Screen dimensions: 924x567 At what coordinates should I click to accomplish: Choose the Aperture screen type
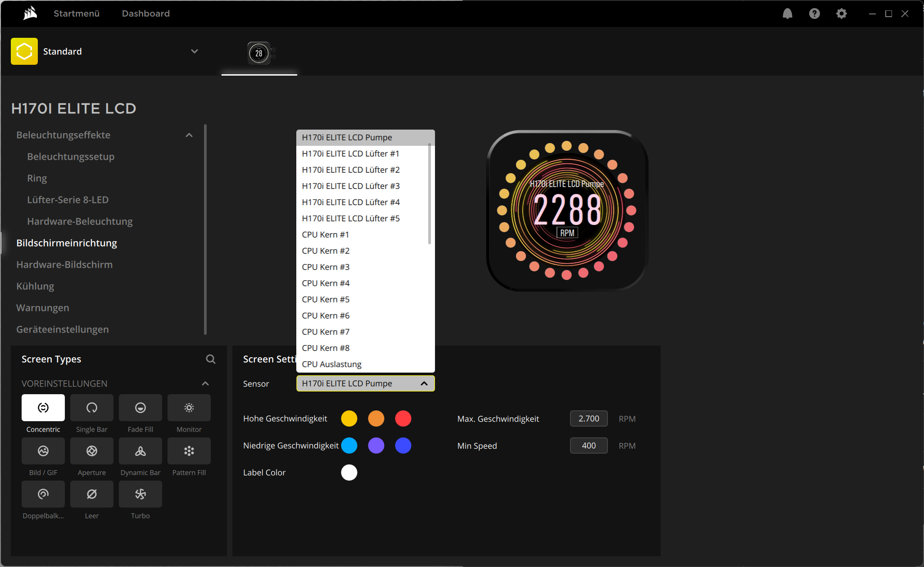(92, 451)
